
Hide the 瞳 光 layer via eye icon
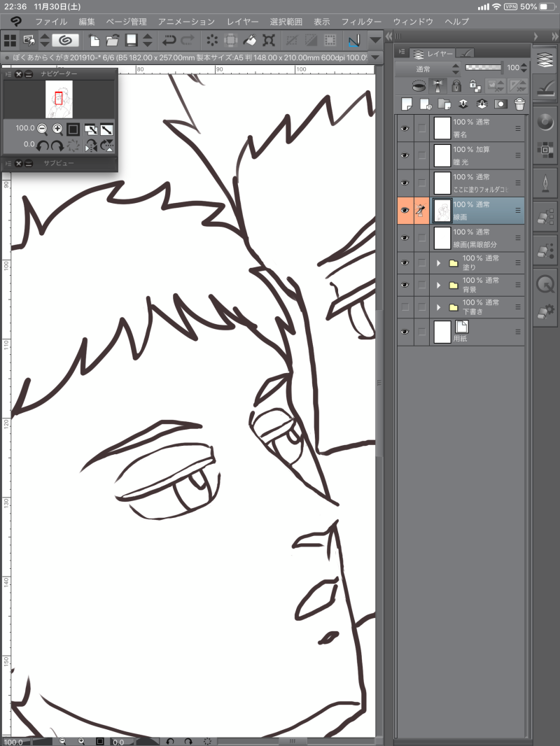[405, 155]
